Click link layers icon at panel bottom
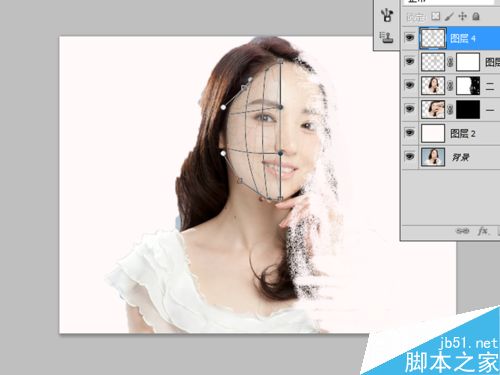The width and height of the screenshot is (500, 375). click(462, 231)
